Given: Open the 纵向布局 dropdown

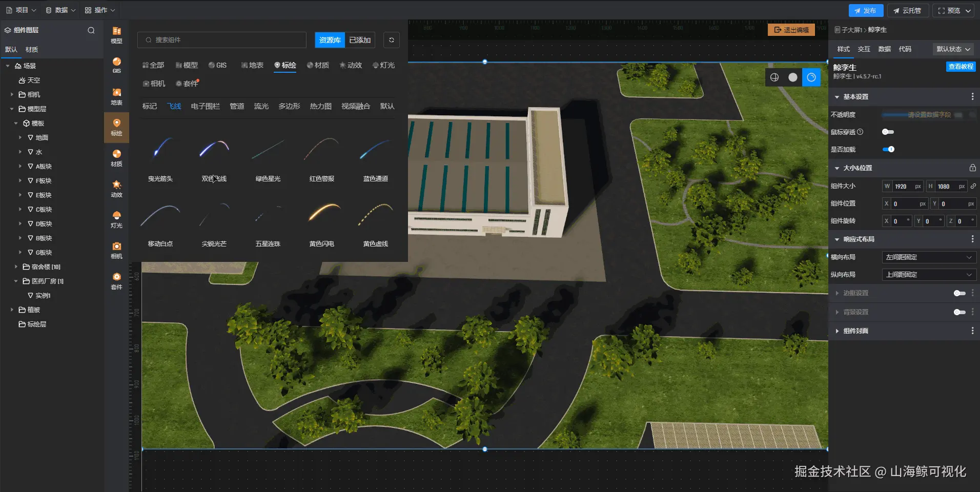Looking at the screenshot, I should [928, 275].
